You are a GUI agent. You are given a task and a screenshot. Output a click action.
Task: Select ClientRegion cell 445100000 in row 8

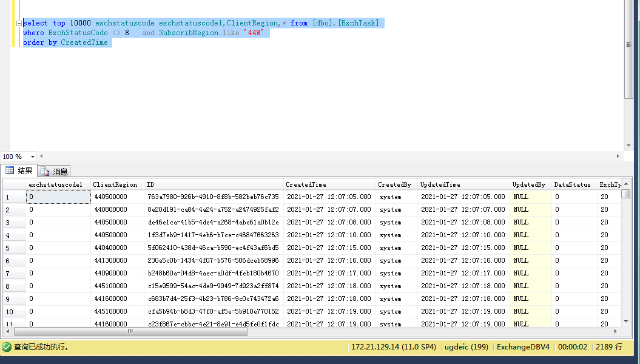point(118,286)
